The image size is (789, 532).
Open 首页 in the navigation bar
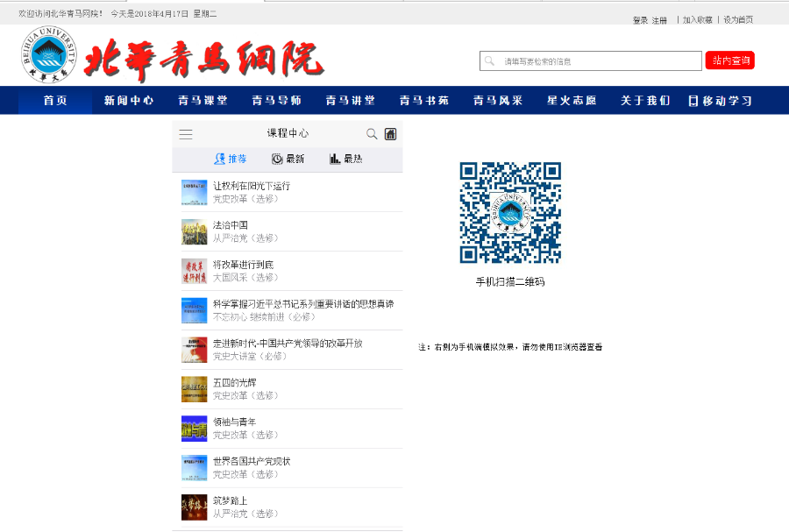click(55, 101)
